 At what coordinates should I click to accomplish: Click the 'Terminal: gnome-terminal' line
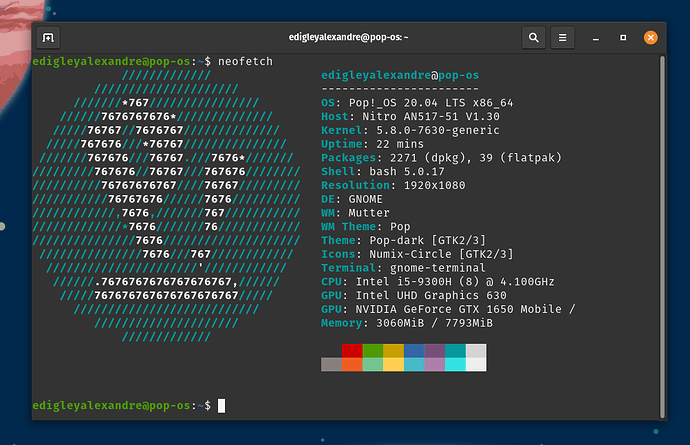click(404, 268)
